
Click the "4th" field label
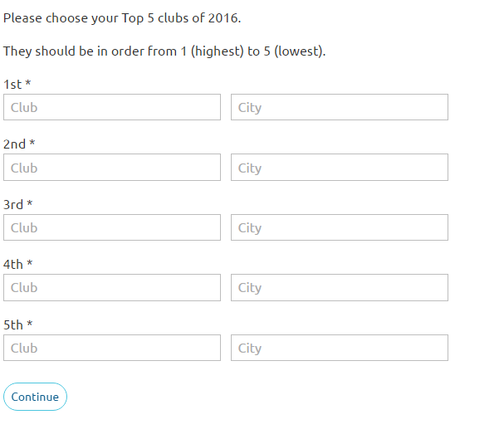13,264
